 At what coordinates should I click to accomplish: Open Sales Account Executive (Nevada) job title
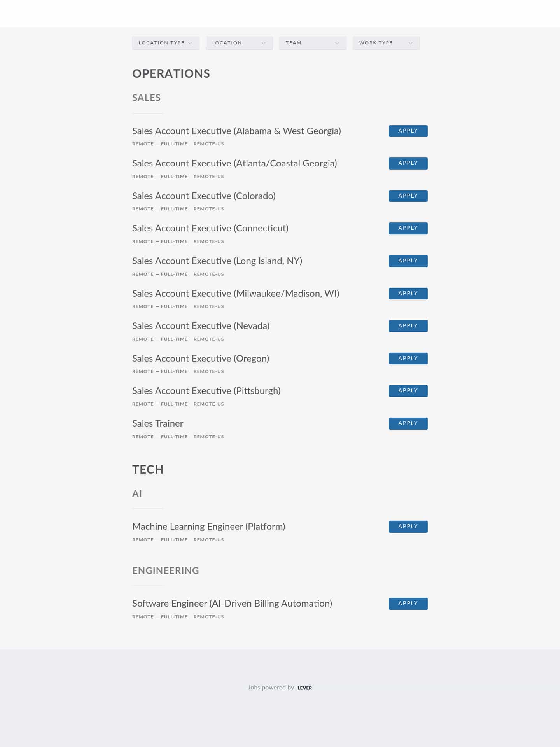tap(201, 326)
